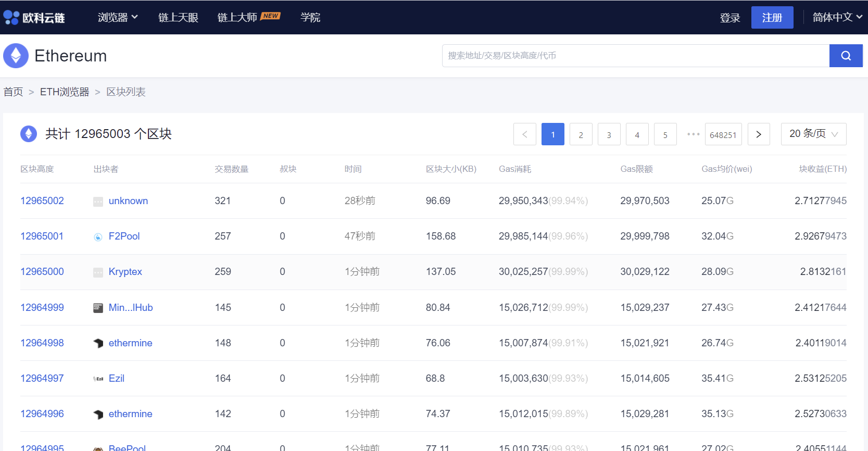Click the Ethereum icon next to block total
The height and width of the screenshot is (451, 868).
point(29,134)
